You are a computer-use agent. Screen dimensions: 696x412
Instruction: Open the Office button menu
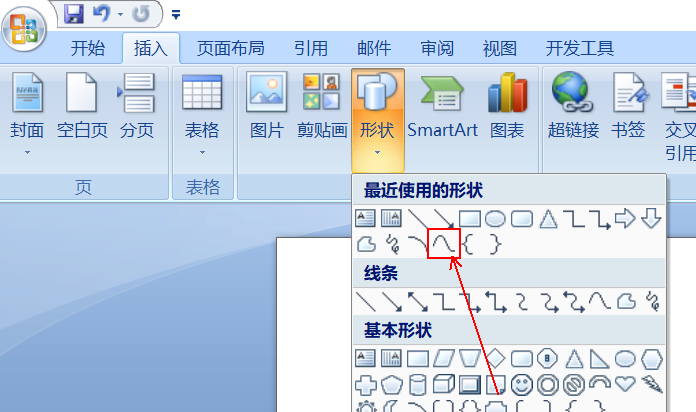click(x=24, y=28)
